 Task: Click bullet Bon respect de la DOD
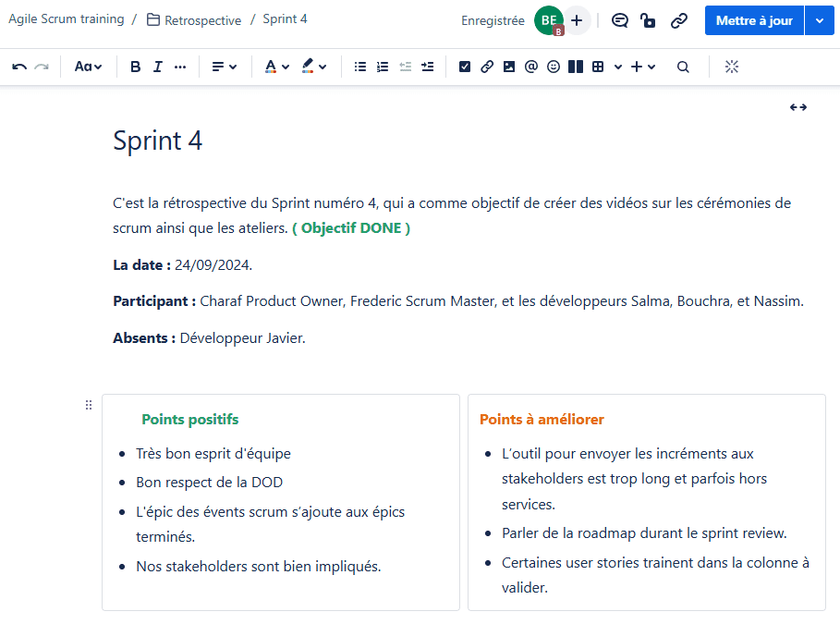[210, 483]
